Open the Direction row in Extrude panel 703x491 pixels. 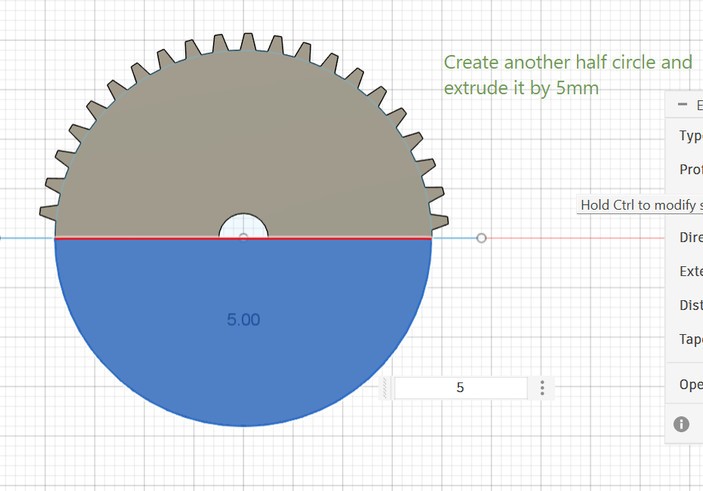pyautogui.click(x=684, y=237)
